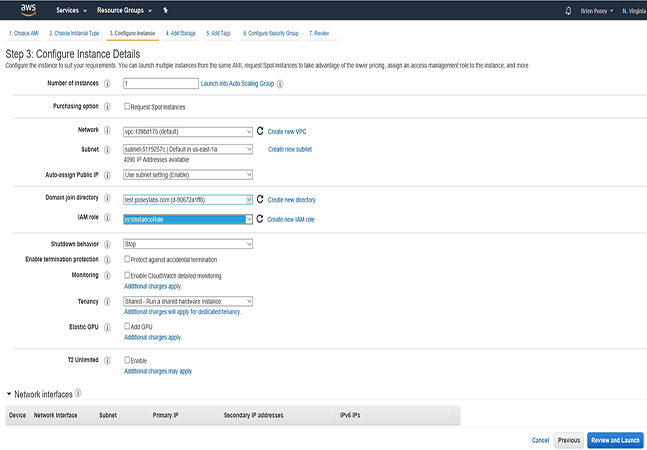Click Launch into Auto Scaling Group link

[237, 83]
